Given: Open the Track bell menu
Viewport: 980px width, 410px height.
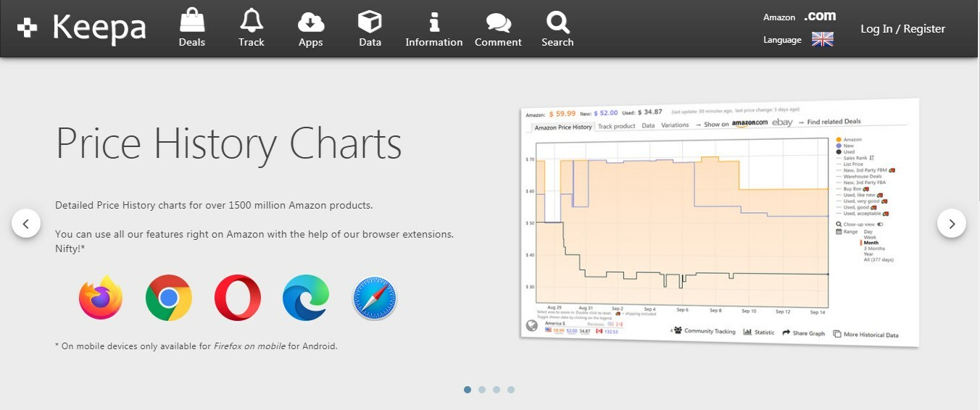Looking at the screenshot, I should tap(252, 28).
